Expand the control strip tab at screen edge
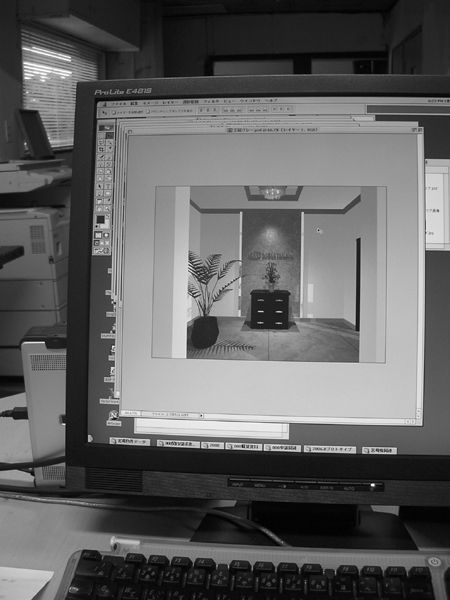Viewport: 450px width, 600px height. tap(90, 438)
